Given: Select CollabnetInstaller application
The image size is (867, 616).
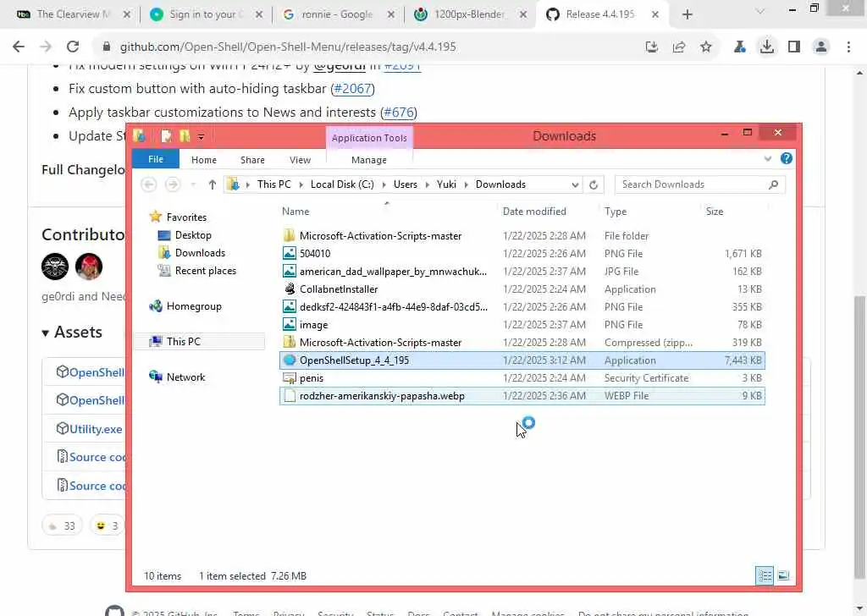Looking at the screenshot, I should click(522, 289).
